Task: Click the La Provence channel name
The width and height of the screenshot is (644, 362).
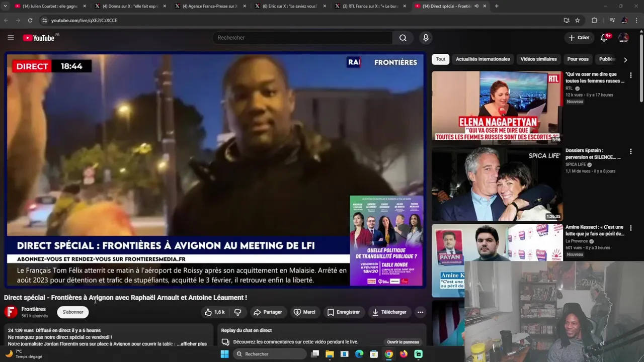Action: pos(577,241)
